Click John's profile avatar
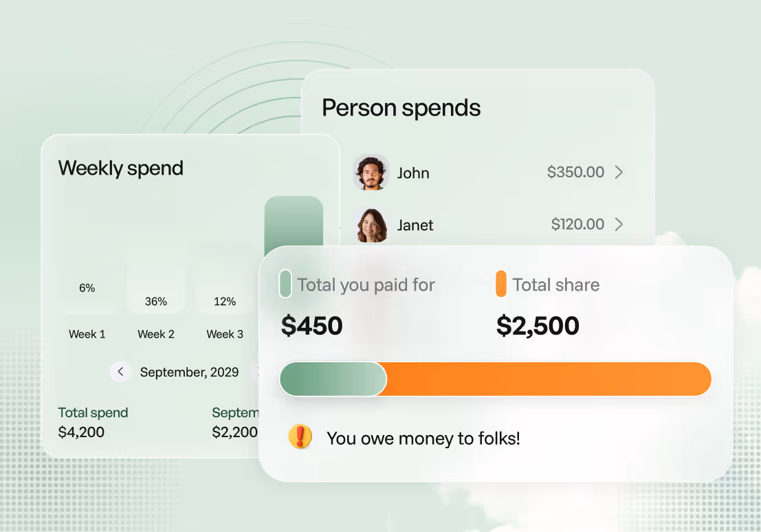Image resolution: width=761 pixels, height=532 pixels. (x=371, y=173)
